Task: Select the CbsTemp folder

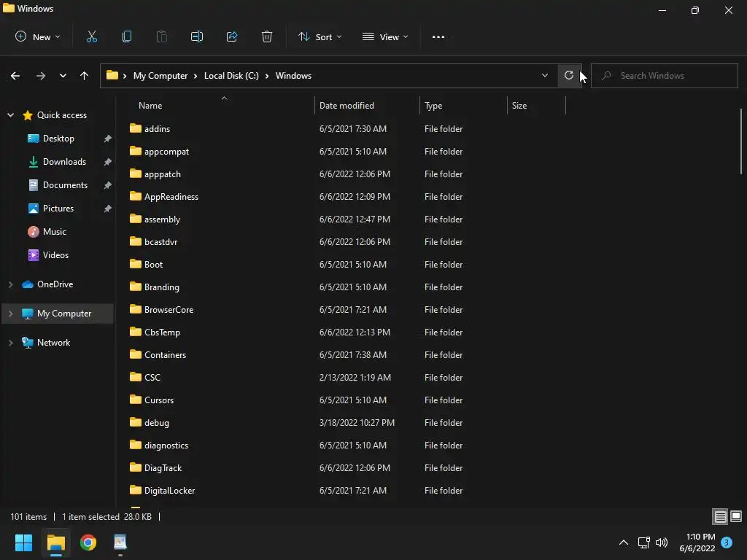Action: [x=162, y=332]
